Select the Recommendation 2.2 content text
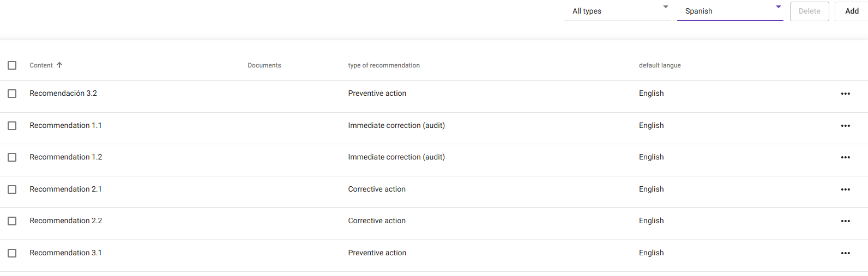The image size is (868, 276). coord(66,221)
